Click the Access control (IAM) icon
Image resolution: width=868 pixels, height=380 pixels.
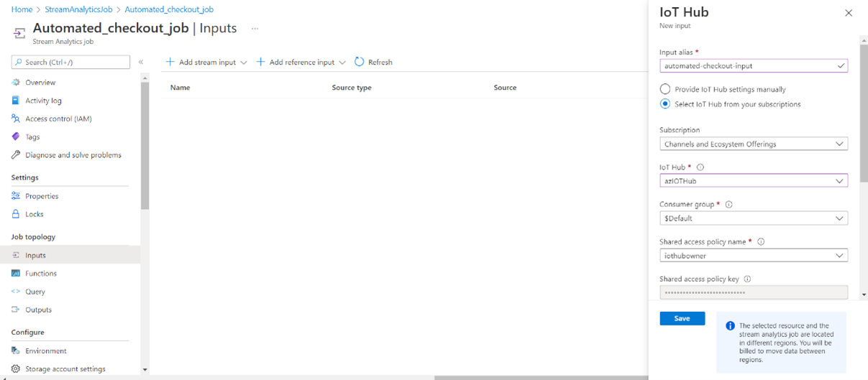coord(16,119)
